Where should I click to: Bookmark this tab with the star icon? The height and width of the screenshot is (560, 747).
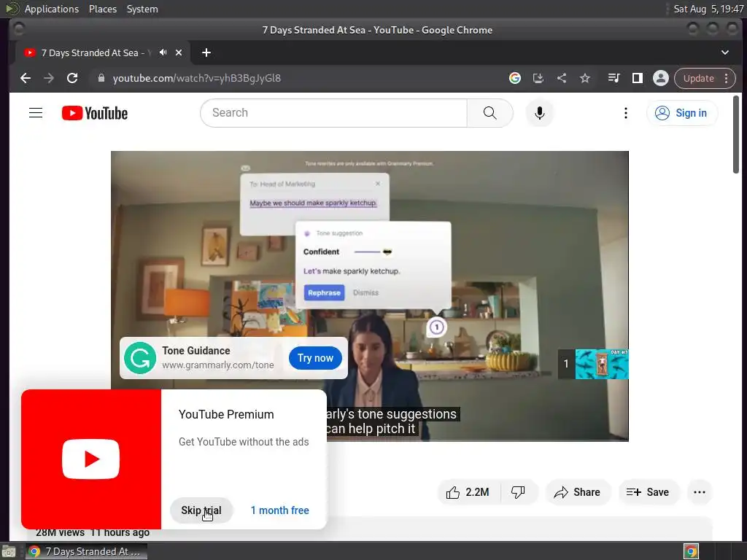pos(585,78)
